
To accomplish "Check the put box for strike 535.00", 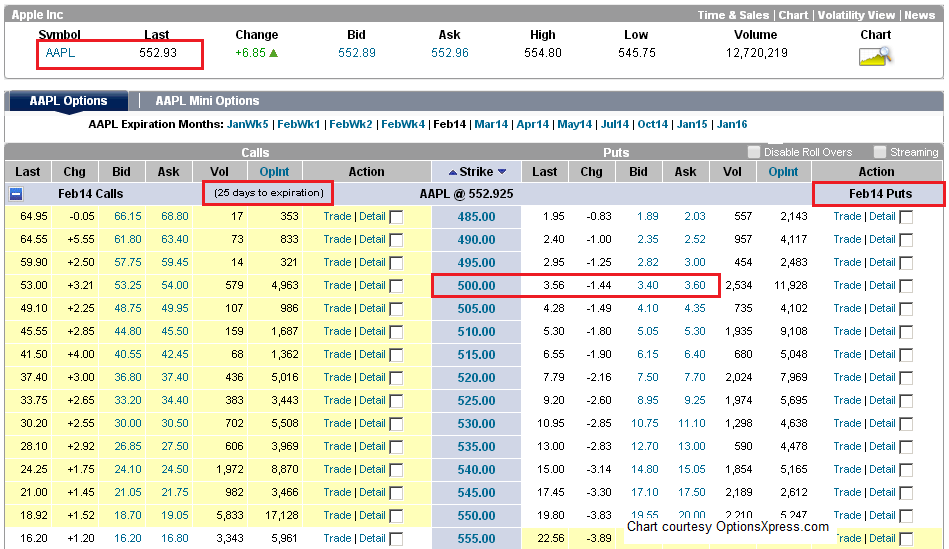I will [x=906, y=447].
